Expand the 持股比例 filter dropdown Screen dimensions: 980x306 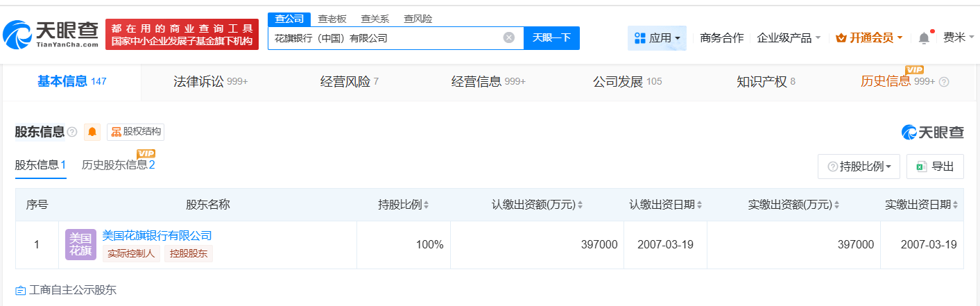[x=859, y=167]
